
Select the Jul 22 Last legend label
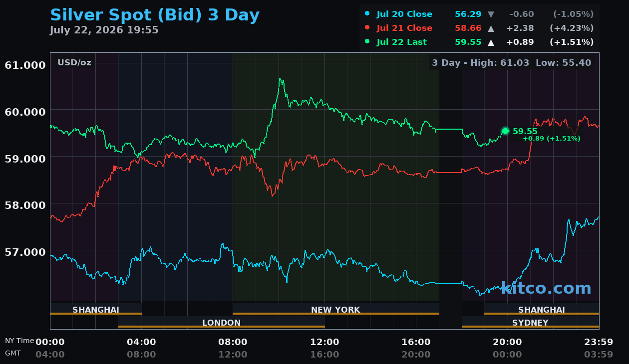(x=402, y=42)
